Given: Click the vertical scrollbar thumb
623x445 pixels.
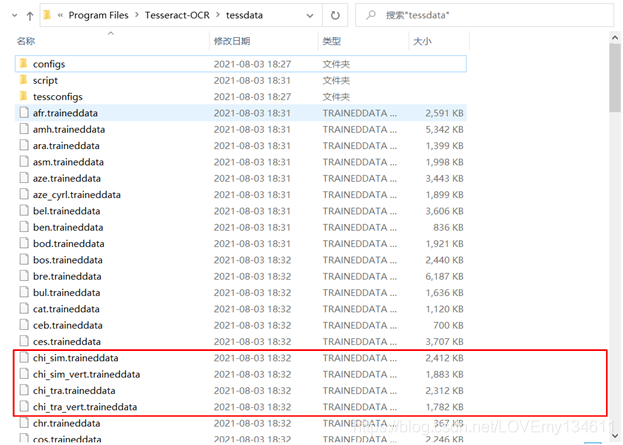Looking at the screenshot, I should click(615, 77).
